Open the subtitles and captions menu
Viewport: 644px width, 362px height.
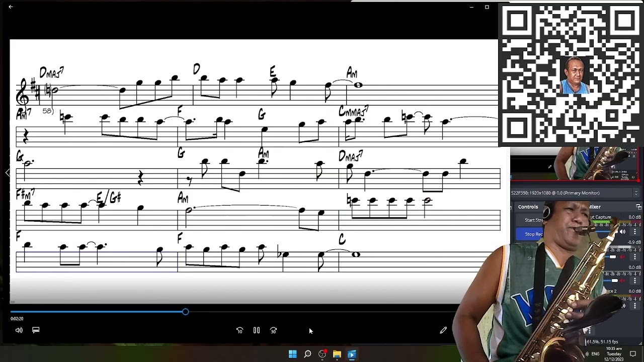[x=36, y=330]
